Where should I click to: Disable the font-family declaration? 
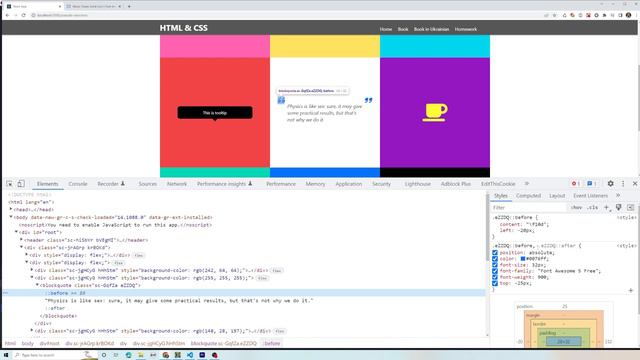pos(495,271)
